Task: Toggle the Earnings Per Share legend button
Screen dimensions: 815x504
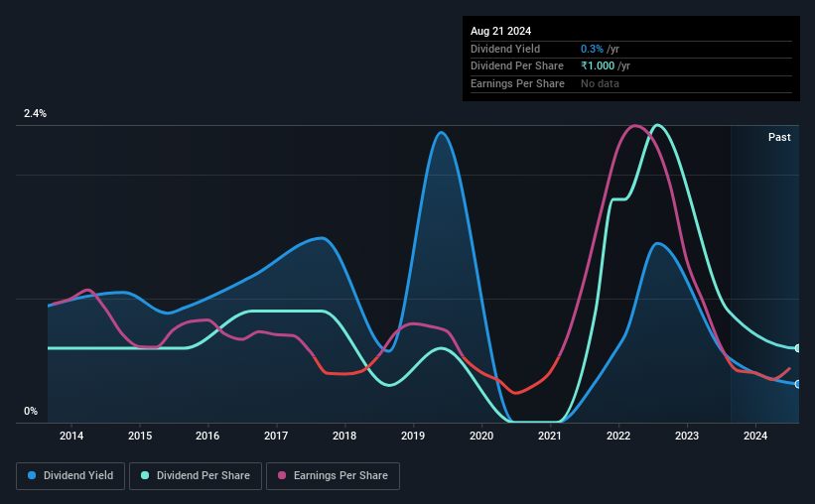Action: point(333,476)
